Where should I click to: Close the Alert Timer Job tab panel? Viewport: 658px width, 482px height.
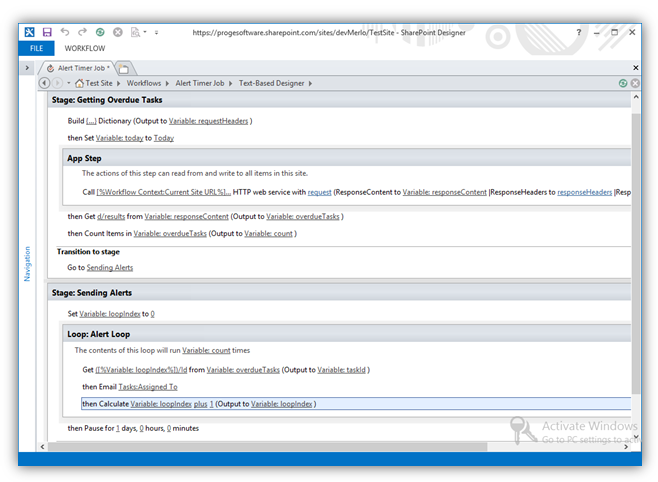tap(635, 68)
